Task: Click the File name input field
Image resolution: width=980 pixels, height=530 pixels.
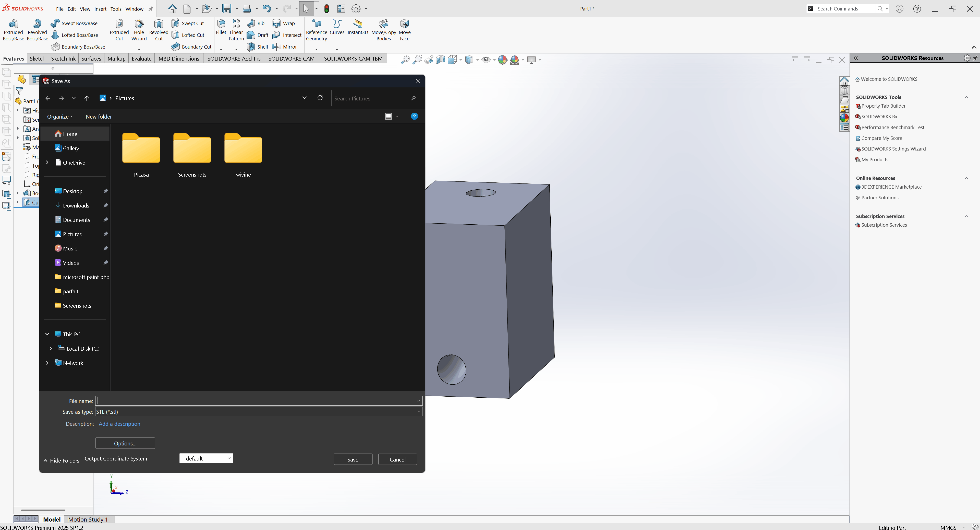Action: click(257, 400)
